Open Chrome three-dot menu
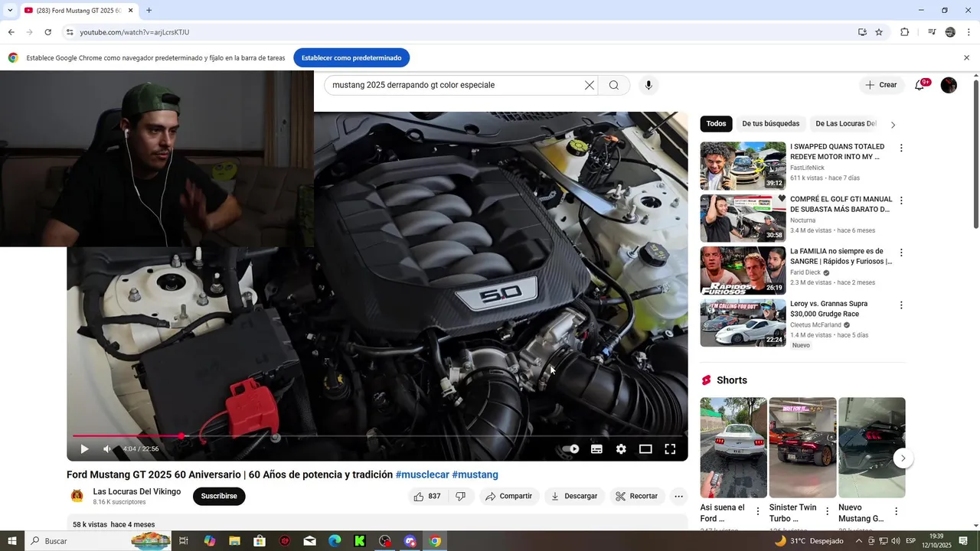 click(x=969, y=32)
